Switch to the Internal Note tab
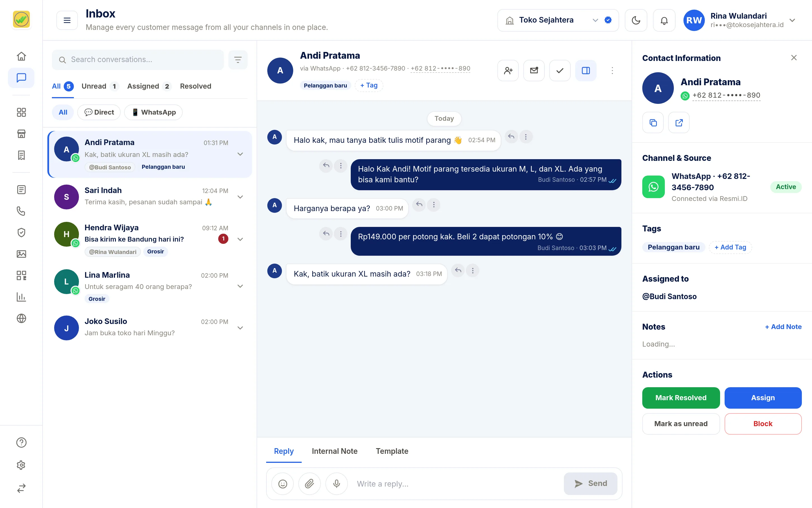This screenshot has width=812, height=508. pos(335,451)
